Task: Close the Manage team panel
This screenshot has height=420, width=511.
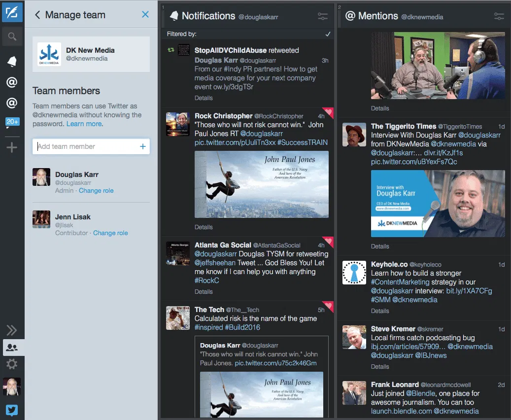Action: (145, 15)
